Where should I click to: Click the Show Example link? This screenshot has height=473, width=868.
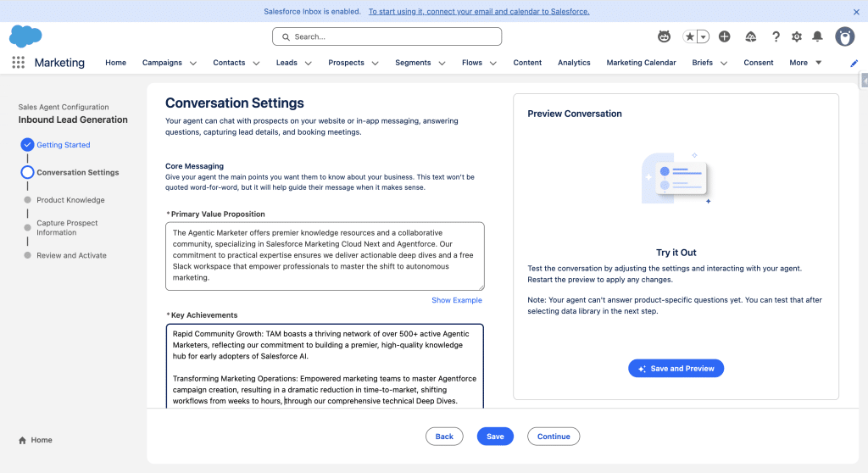pos(456,300)
